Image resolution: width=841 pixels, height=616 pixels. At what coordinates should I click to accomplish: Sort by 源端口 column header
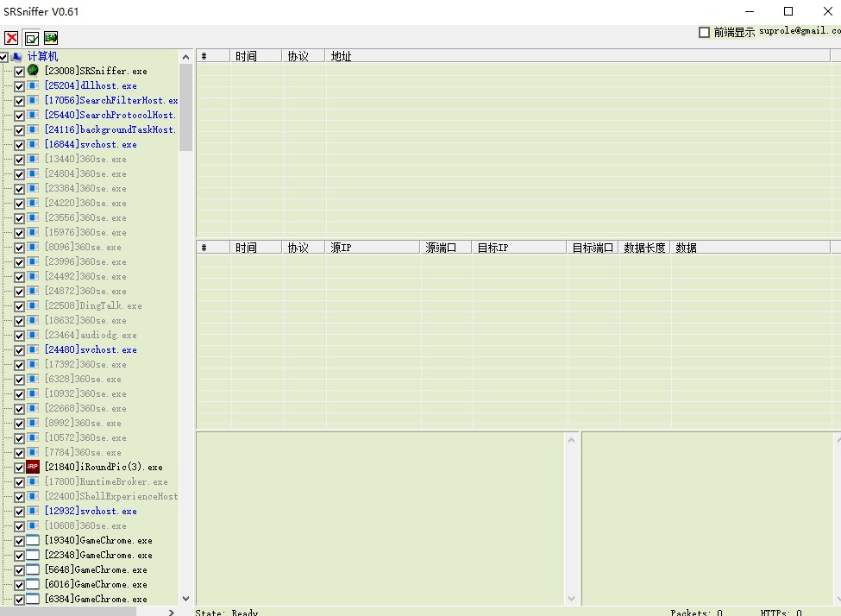[446, 248]
